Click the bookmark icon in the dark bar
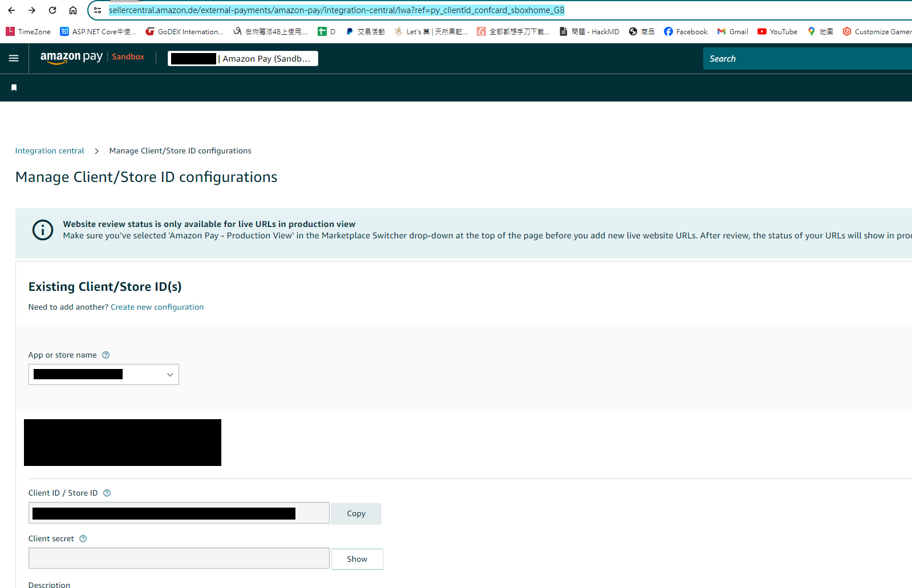This screenshot has width=912, height=588. pyautogui.click(x=14, y=87)
